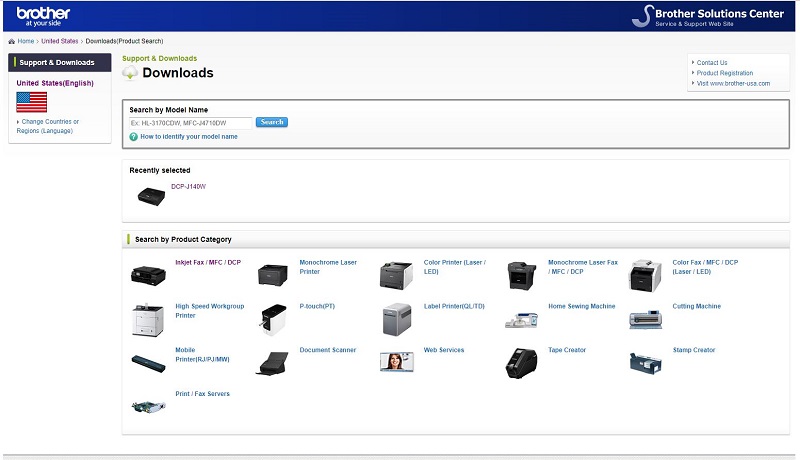The image size is (800, 460).
Task: Click the Inkjet Fax / MFC / DCP printer image
Action: tap(148, 275)
